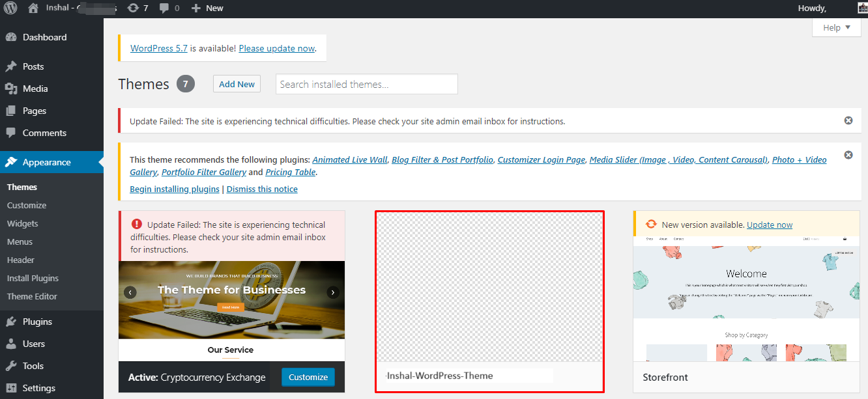Open Widgets submenu item
868x399 pixels.
point(23,223)
